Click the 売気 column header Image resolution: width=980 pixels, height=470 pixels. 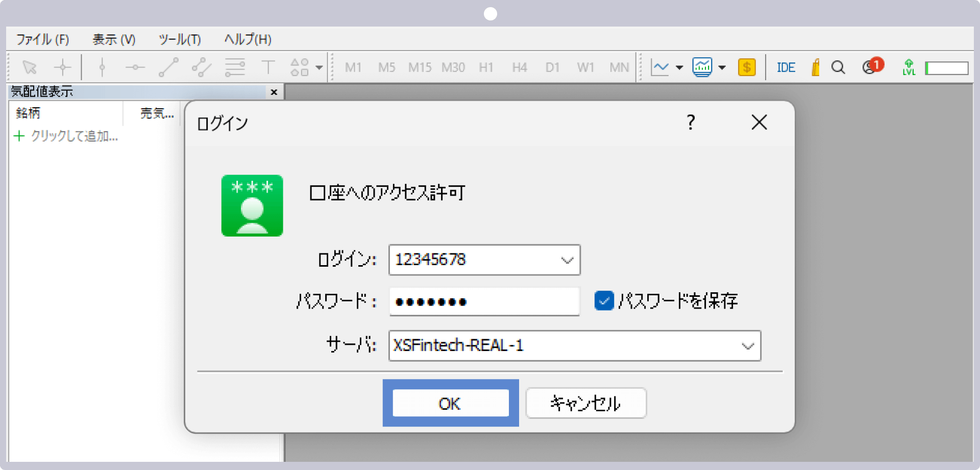pos(157,113)
